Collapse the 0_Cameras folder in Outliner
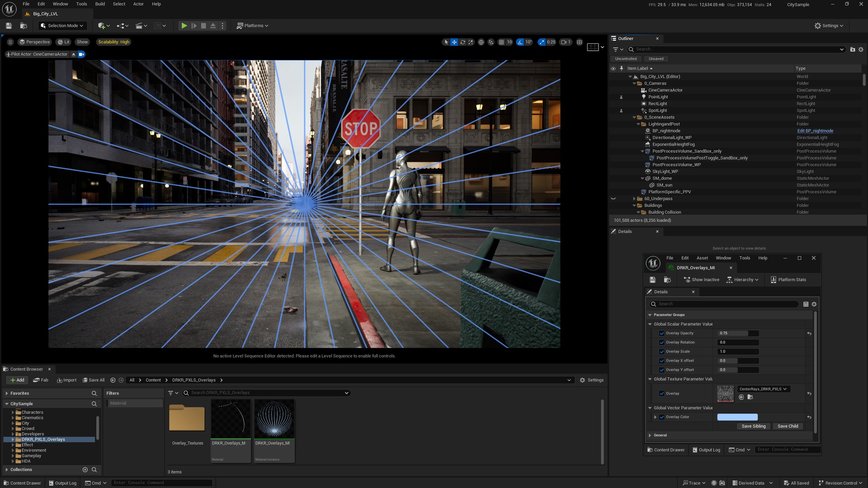This screenshot has height=488, width=868. tap(635, 83)
